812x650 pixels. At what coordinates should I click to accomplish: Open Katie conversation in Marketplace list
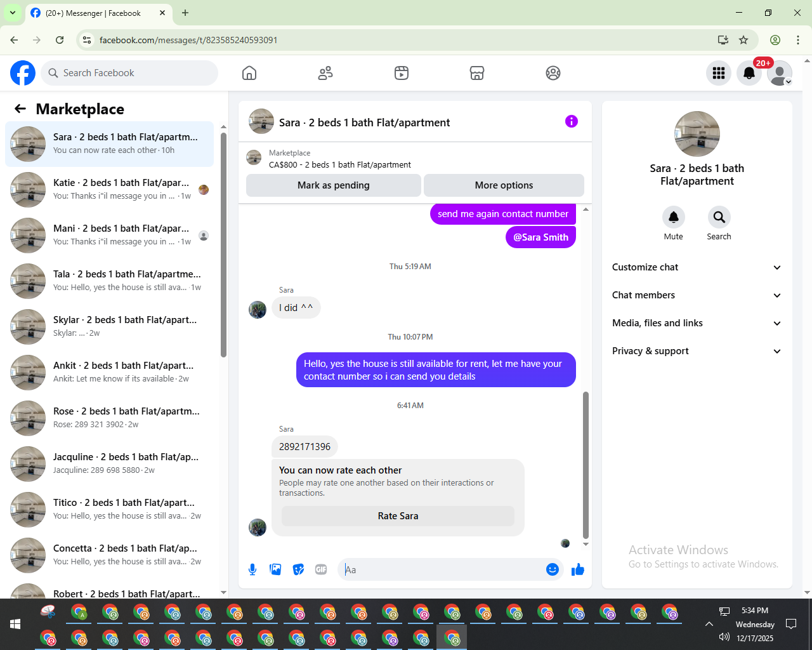click(x=109, y=190)
